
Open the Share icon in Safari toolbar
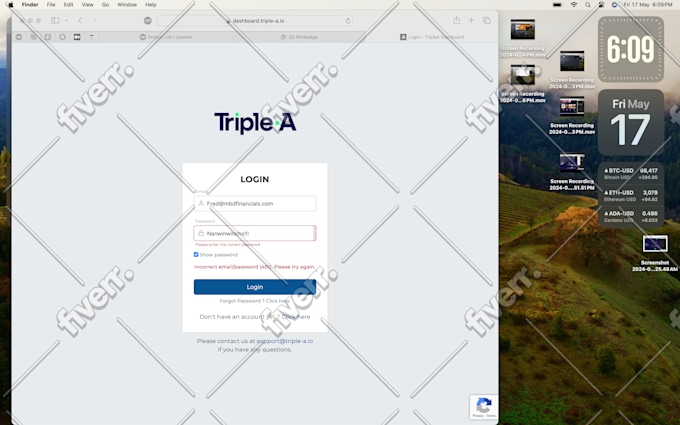(x=457, y=20)
